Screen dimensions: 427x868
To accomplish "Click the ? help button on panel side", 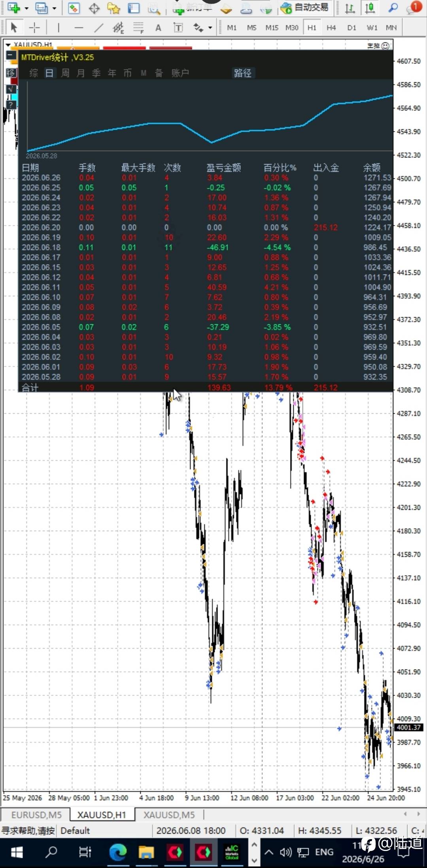I will click(x=11, y=104).
